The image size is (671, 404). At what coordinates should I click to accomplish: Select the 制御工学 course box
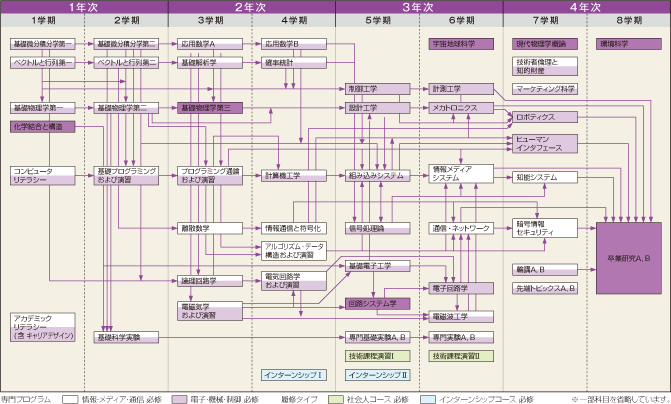(377, 89)
